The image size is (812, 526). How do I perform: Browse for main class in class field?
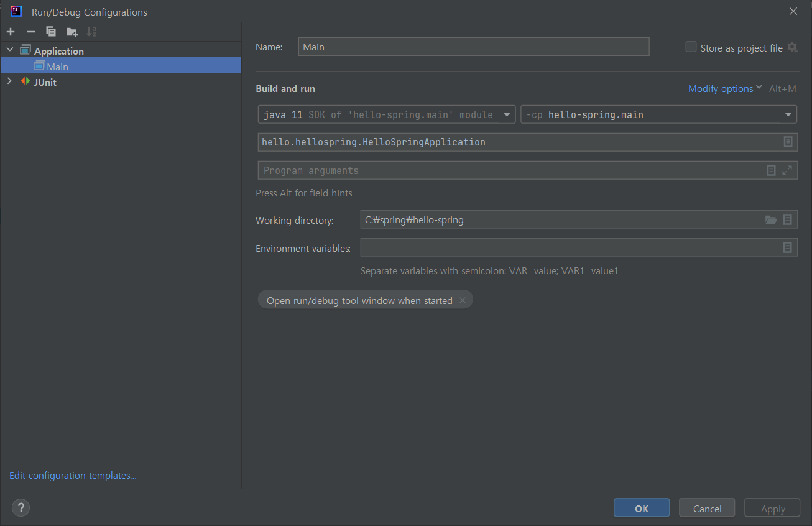click(x=788, y=142)
